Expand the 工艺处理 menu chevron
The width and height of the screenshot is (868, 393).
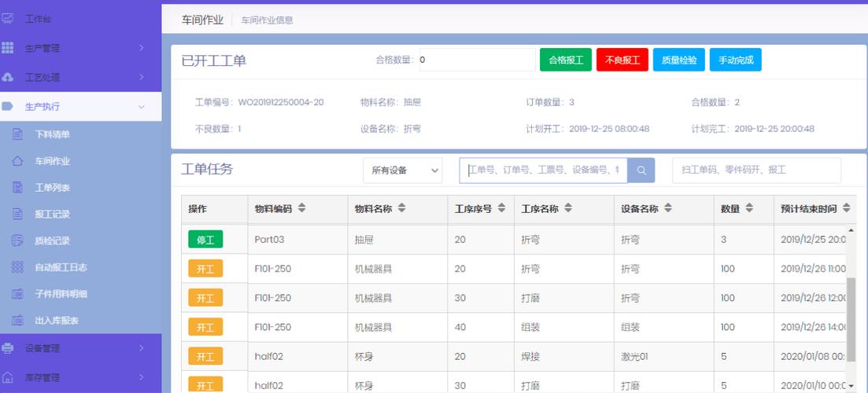141,77
